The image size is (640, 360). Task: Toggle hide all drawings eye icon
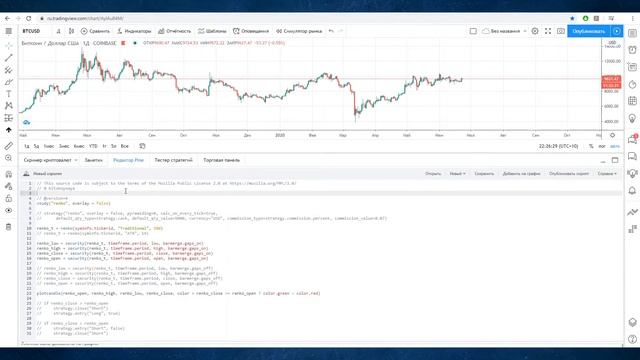(x=8, y=210)
